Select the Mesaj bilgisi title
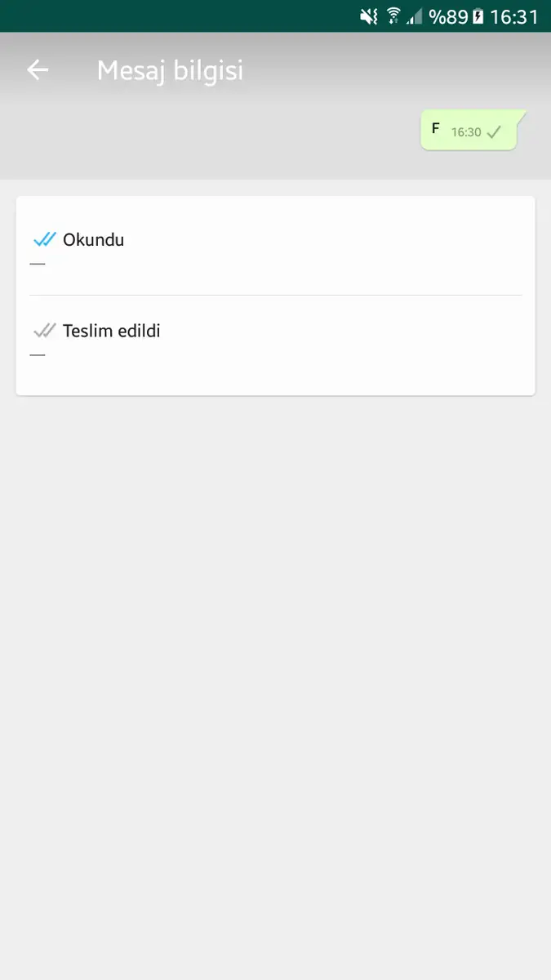Screen dimensions: 551x980 click(x=170, y=70)
